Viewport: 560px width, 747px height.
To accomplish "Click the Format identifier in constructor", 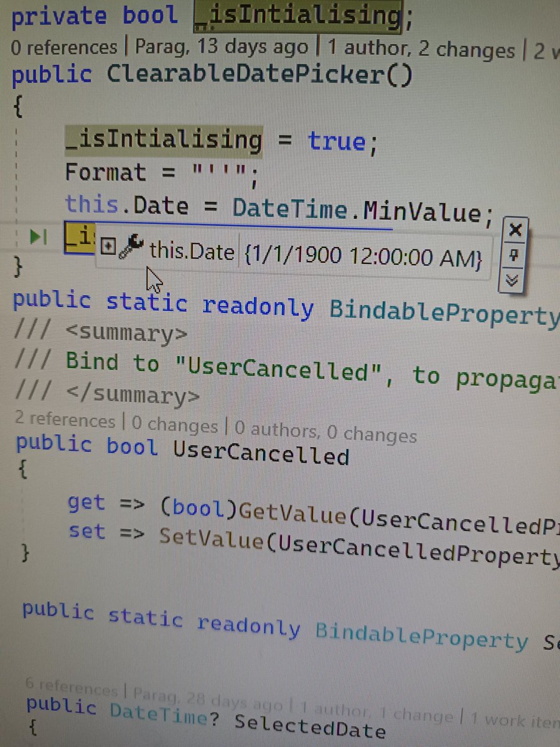I will click(x=105, y=172).
